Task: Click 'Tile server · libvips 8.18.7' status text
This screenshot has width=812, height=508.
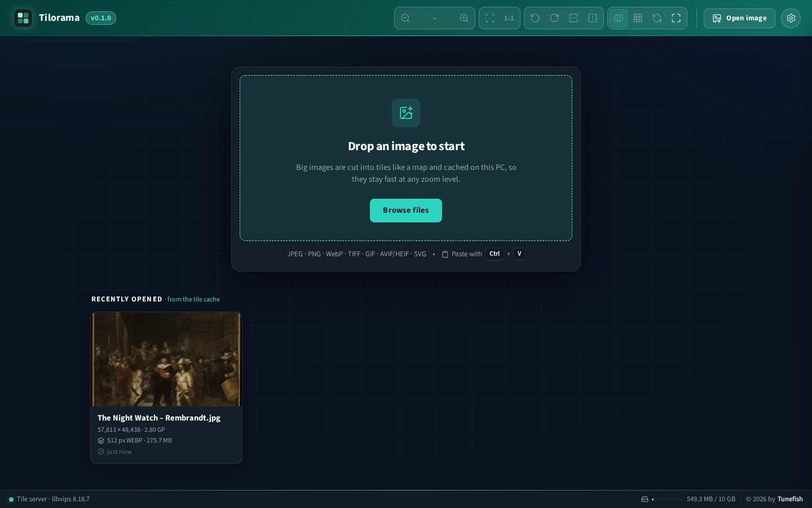Action: point(53,499)
